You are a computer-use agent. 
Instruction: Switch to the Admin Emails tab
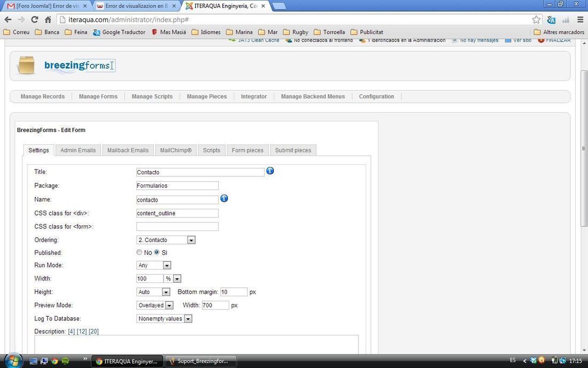[x=78, y=150]
